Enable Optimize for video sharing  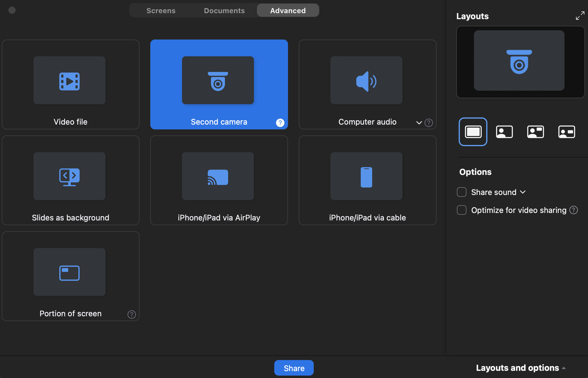[x=462, y=210]
